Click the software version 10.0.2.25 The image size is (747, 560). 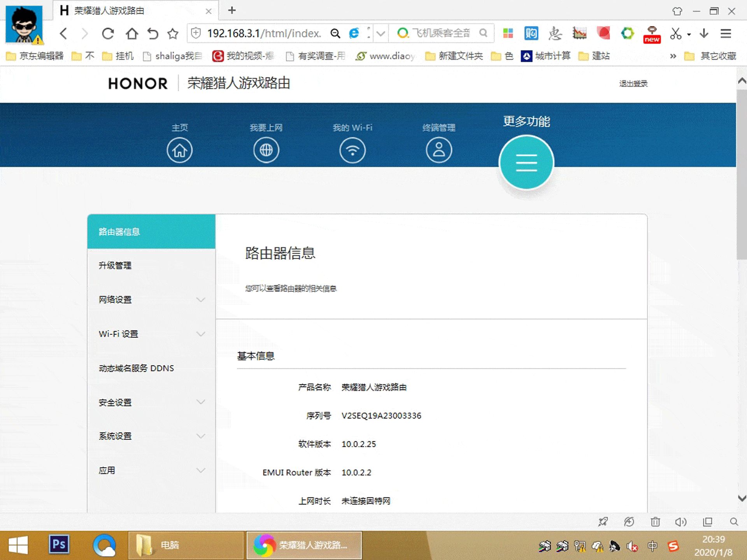point(359,444)
